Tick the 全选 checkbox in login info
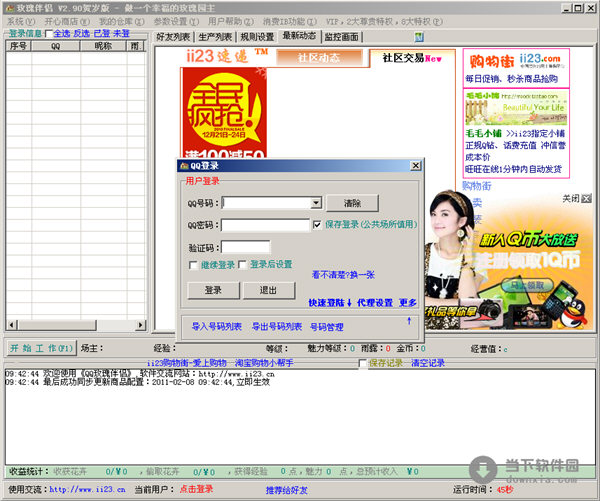Viewport: 600px width, 501px height. tap(49, 34)
